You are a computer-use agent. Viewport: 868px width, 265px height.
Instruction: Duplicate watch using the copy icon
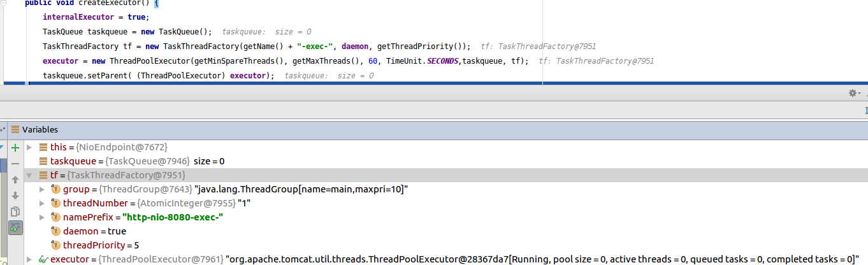(16, 211)
